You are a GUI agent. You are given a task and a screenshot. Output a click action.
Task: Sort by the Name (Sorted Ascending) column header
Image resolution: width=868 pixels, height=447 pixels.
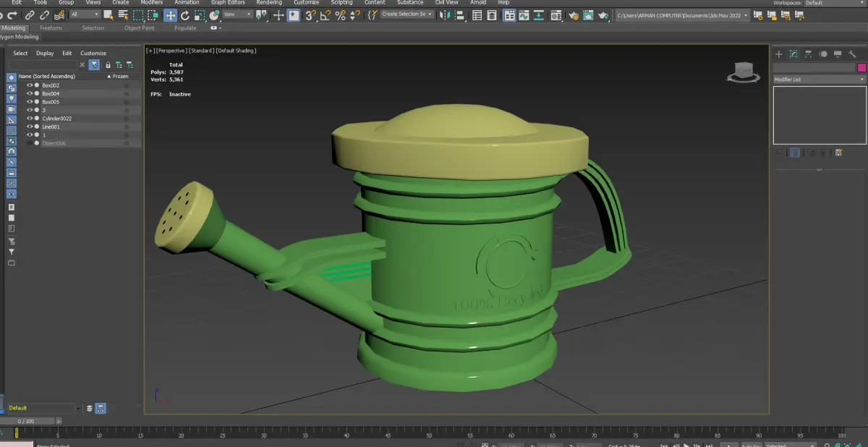point(47,76)
